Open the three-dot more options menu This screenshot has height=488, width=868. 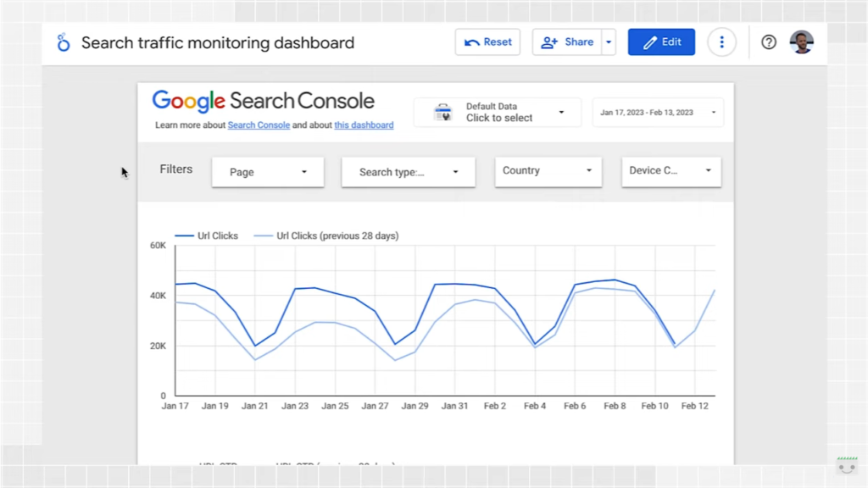point(721,42)
